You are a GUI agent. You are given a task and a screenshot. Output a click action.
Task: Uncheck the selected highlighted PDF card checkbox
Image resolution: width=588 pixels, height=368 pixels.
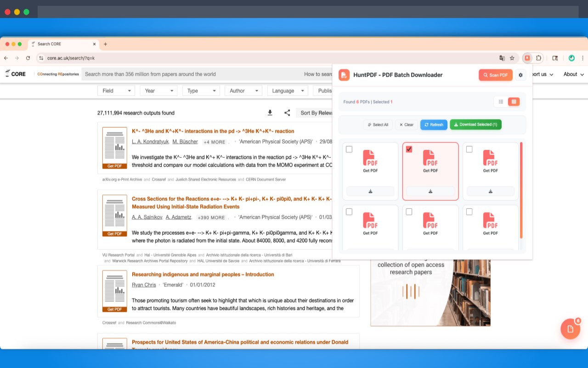[x=409, y=149]
